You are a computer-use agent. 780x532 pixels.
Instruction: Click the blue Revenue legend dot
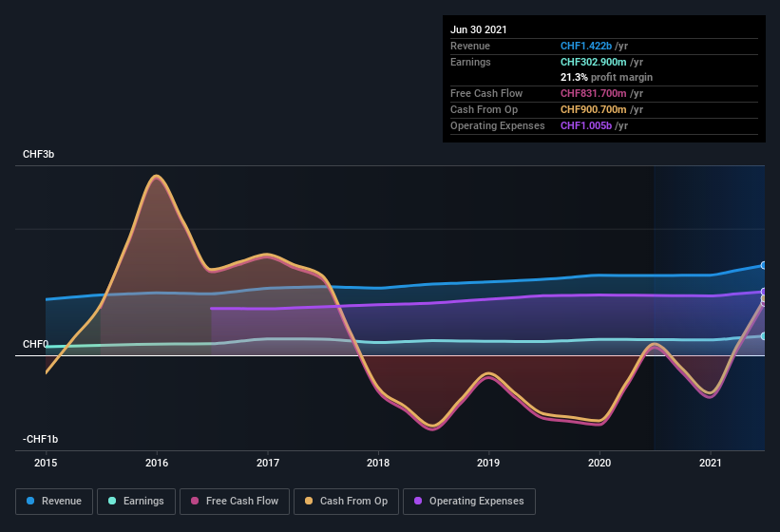click(31, 501)
